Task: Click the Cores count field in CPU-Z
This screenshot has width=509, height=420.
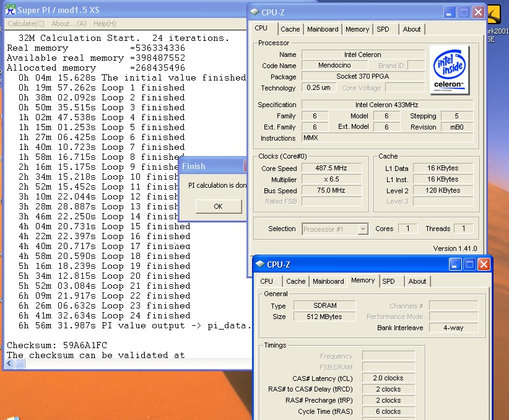Action: tap(407, 229)
